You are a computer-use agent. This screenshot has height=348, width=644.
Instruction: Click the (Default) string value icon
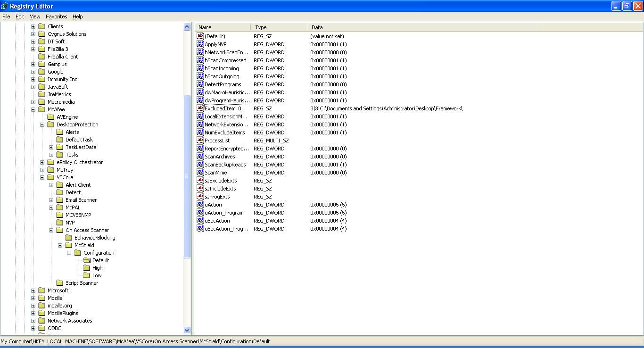point(200,36)
